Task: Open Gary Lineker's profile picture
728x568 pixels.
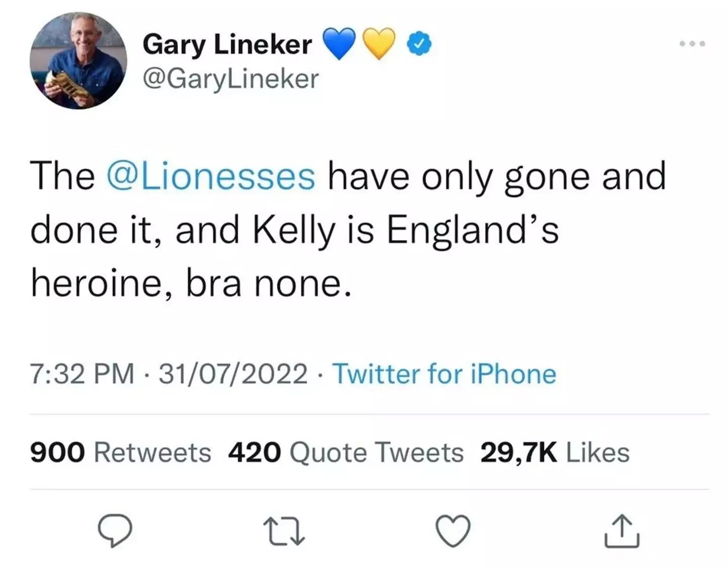Action: pos(78,61)
